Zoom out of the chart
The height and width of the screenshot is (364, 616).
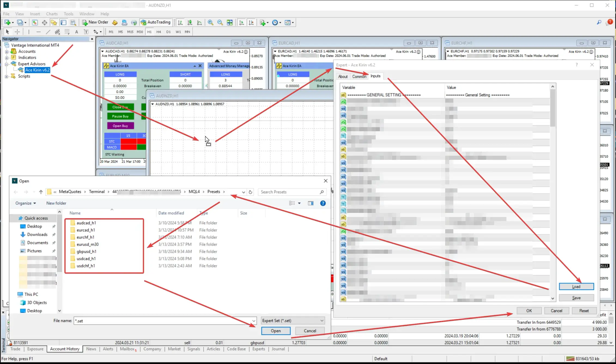[x=220, y=22]
